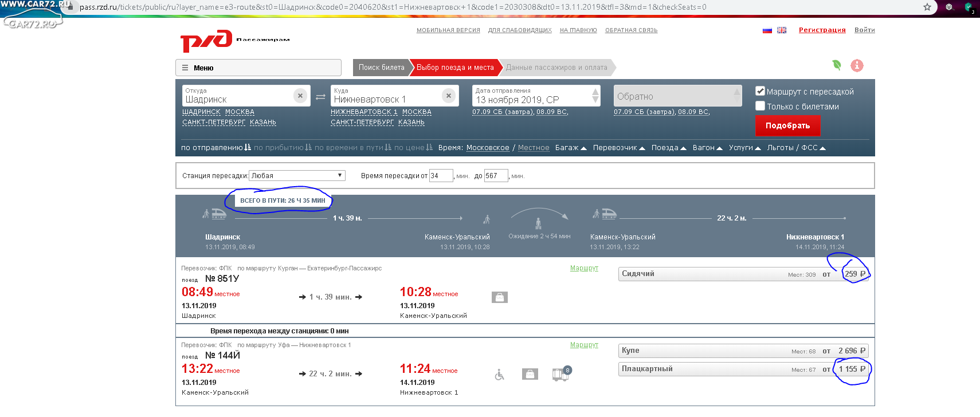Viewport: 980px width, 417px height.
Task: Click services icon with badge 8
Action: pyautogui.click(x=562, y=373)
